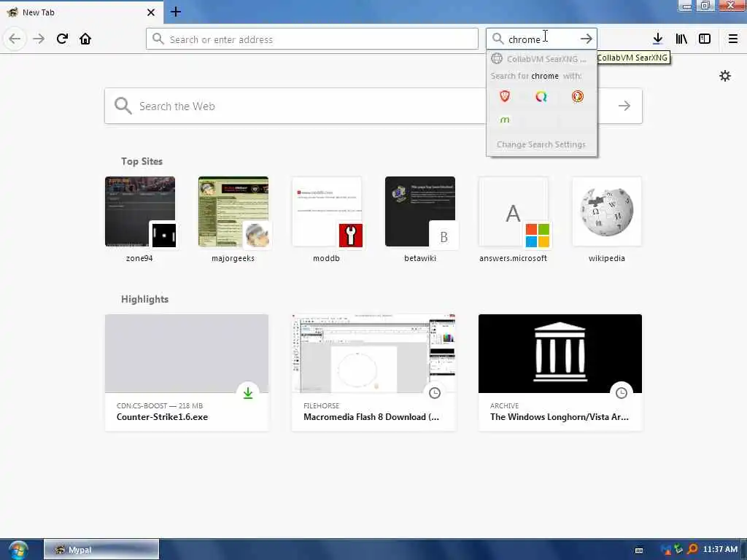Open the on-screen keyboard tray icon

[639, 550]
